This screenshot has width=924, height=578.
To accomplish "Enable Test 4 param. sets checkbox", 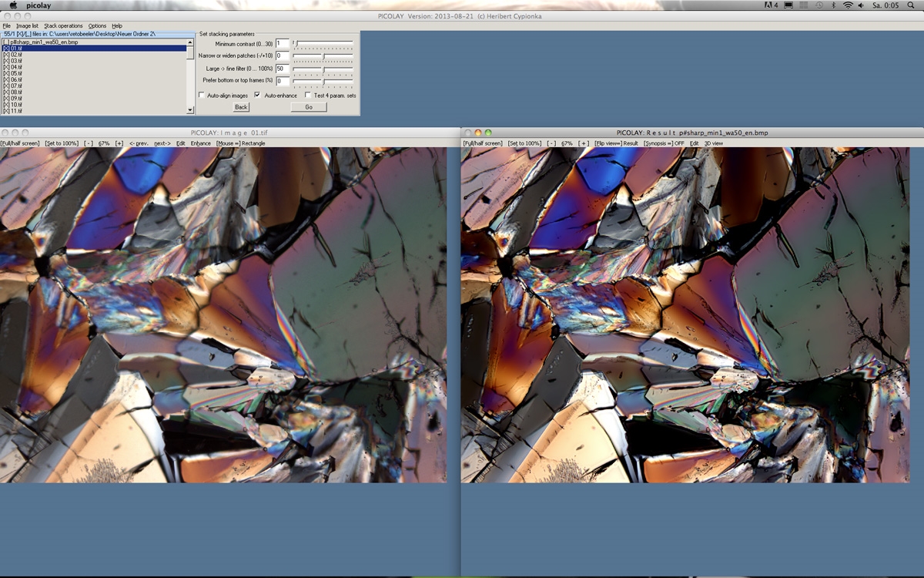I will (x=308, y=96).
